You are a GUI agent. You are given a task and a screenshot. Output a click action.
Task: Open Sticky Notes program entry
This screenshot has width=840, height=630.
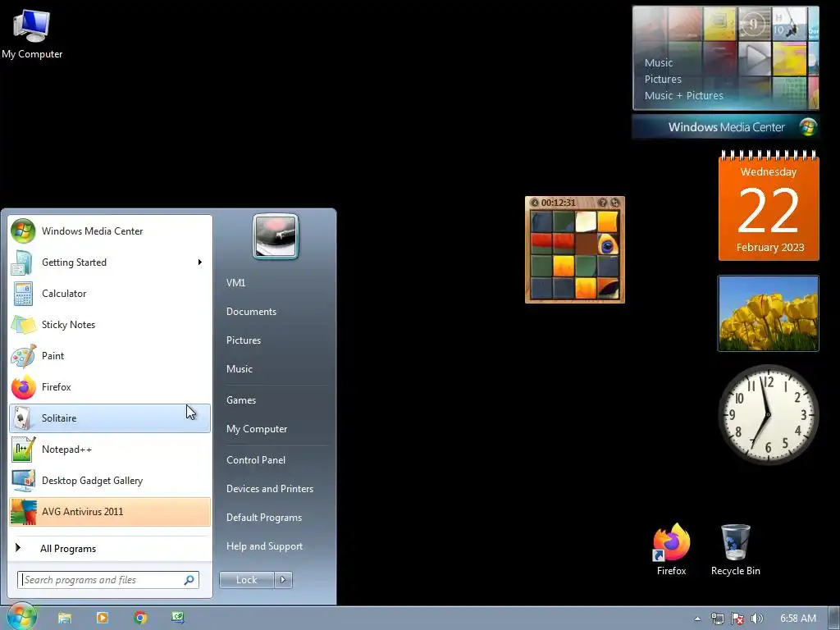click(110, 325)
